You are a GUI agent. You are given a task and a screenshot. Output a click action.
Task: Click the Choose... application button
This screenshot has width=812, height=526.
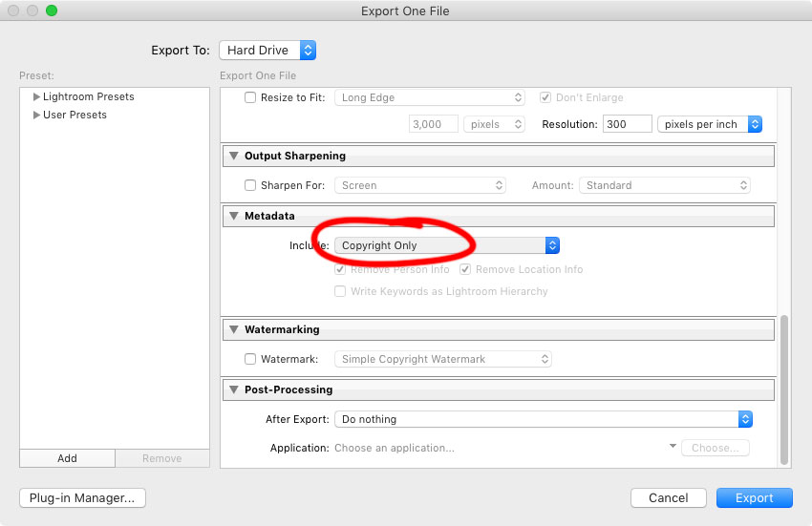[x=716, y=448]
